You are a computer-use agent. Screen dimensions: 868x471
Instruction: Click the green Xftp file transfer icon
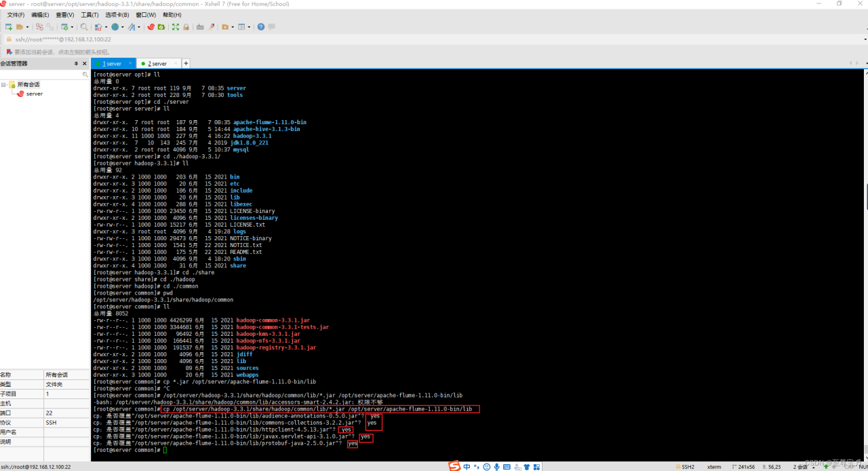point(161,27)
